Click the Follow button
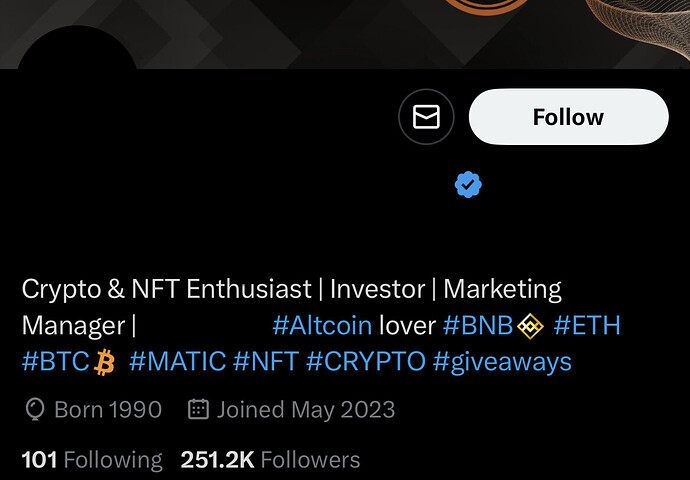This screenshot has width=690, height=480. pyautogui.click(x=569, y=117)
